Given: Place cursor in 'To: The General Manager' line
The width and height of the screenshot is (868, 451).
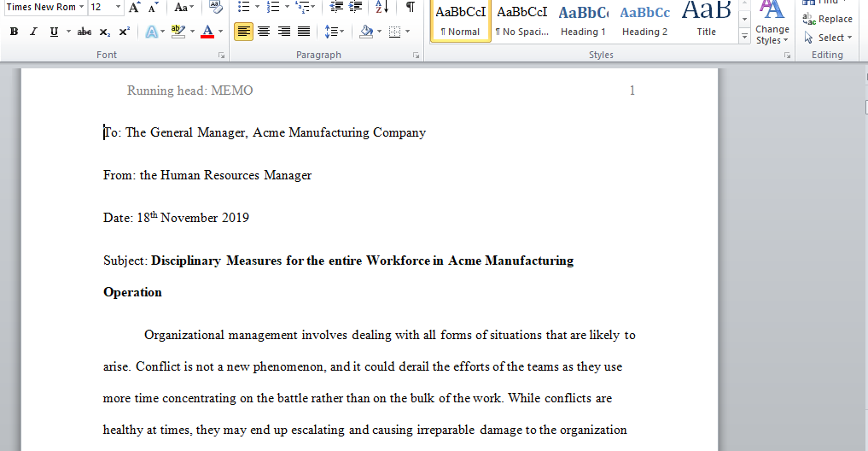Looking at the screenshot, I should click(265, 133).
